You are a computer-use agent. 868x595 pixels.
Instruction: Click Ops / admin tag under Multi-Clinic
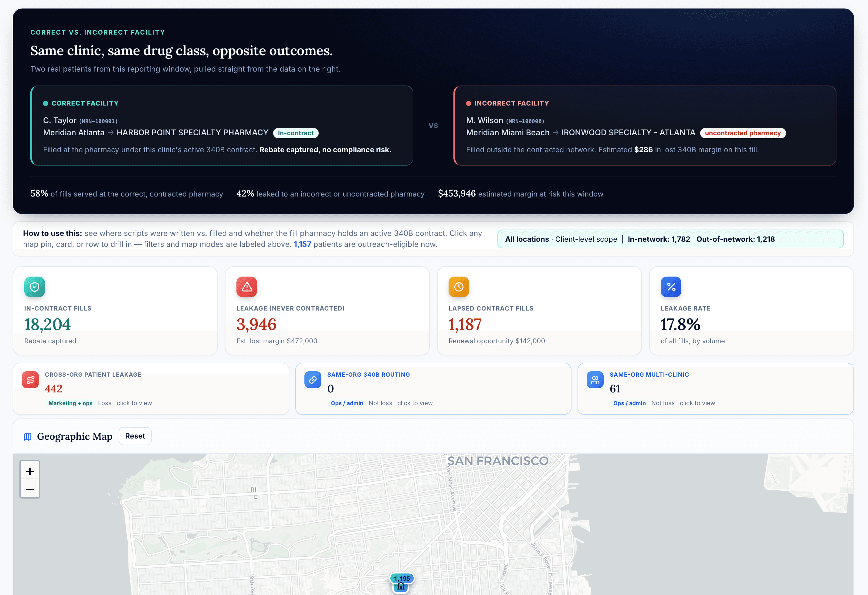629,403
